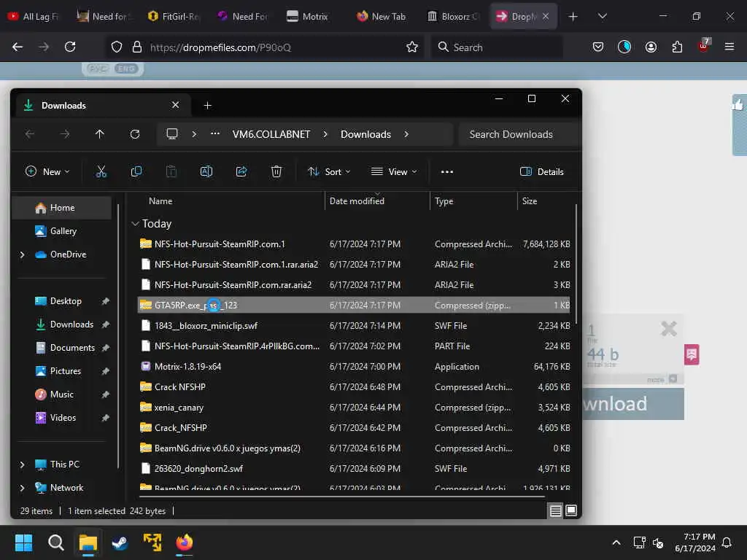Sort by Size column header
747x560 pixels.
click(546, 201)
